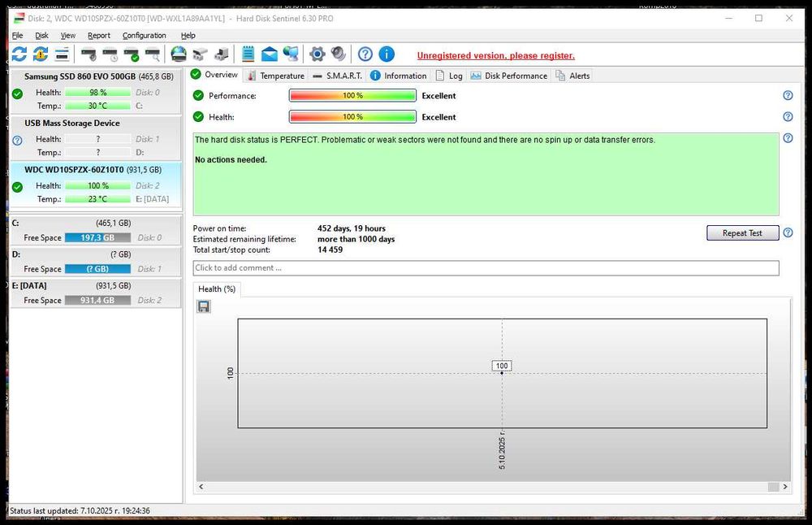The width and height of the screenshot is (812, 525).
Task: Click help icon beside Performance row
Action: (x=788, y=95)
